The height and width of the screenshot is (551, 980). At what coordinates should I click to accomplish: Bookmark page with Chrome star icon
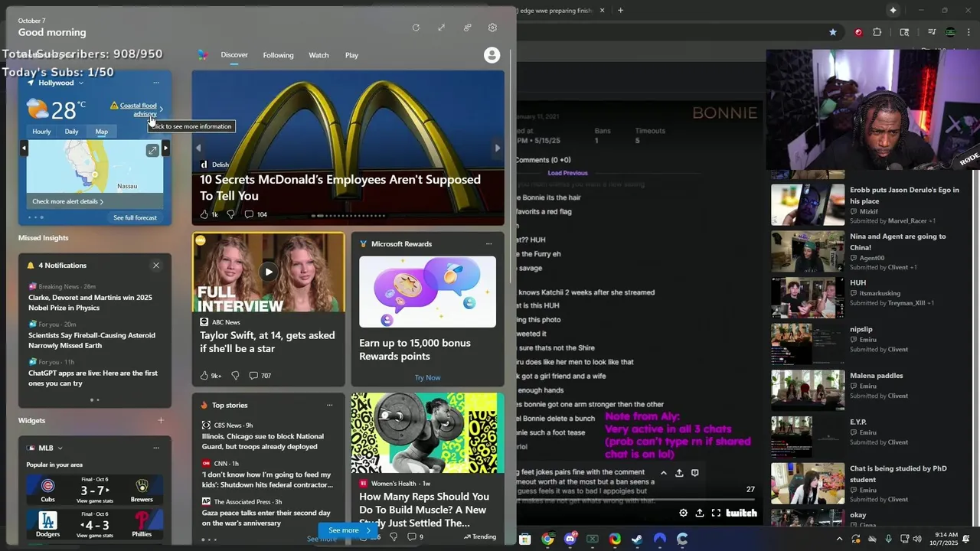click(833, 32)
